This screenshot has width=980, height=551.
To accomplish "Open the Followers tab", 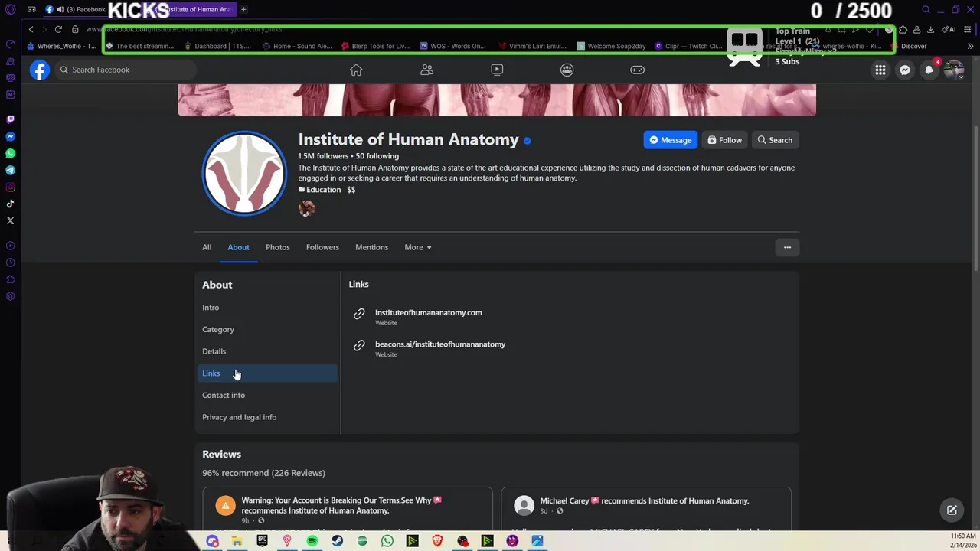I will pos(322,247).
